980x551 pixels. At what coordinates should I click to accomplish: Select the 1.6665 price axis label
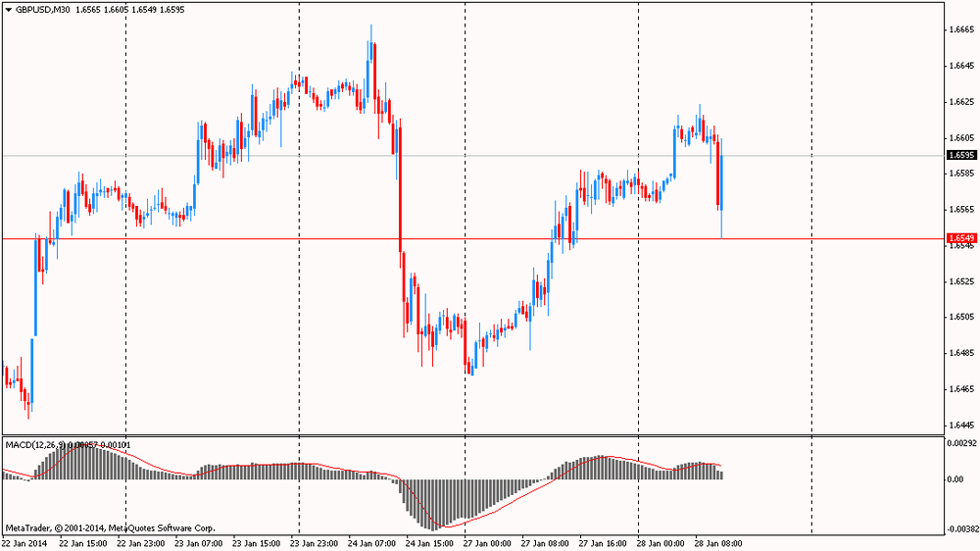click(960, 29)
